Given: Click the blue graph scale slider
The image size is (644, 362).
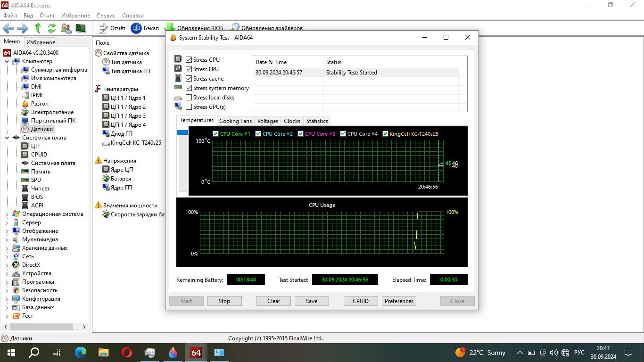Looking at the screenshot, I should (x=182, y=133).
